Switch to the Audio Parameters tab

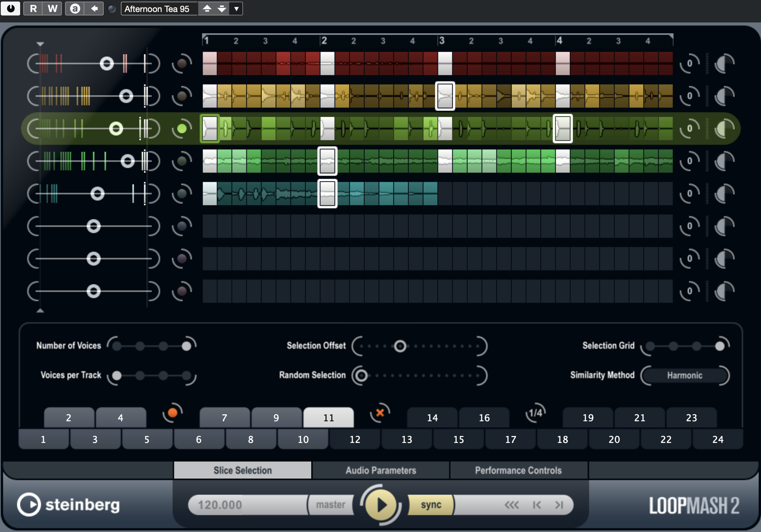coord(380,470)
